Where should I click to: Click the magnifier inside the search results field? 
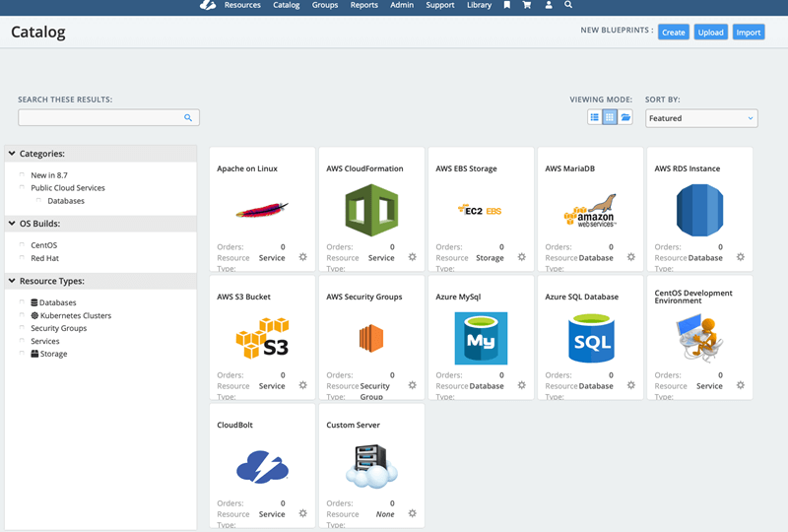pos(188,117)
